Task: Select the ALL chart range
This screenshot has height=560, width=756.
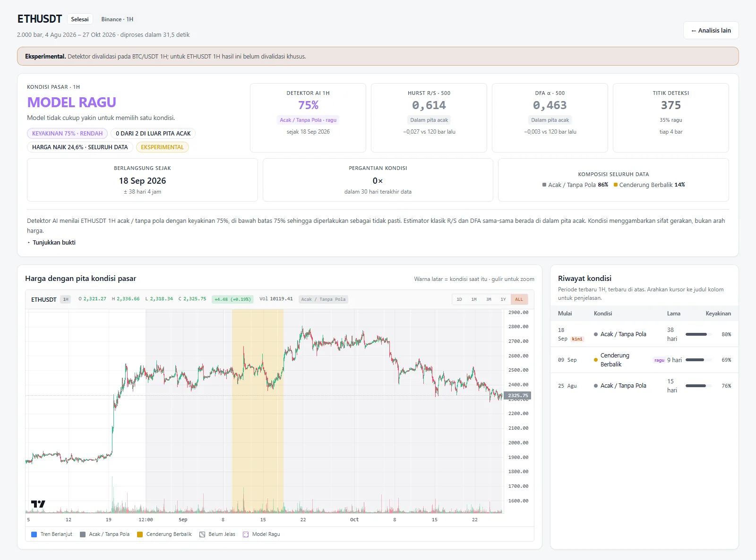Action: click(519, 299)
